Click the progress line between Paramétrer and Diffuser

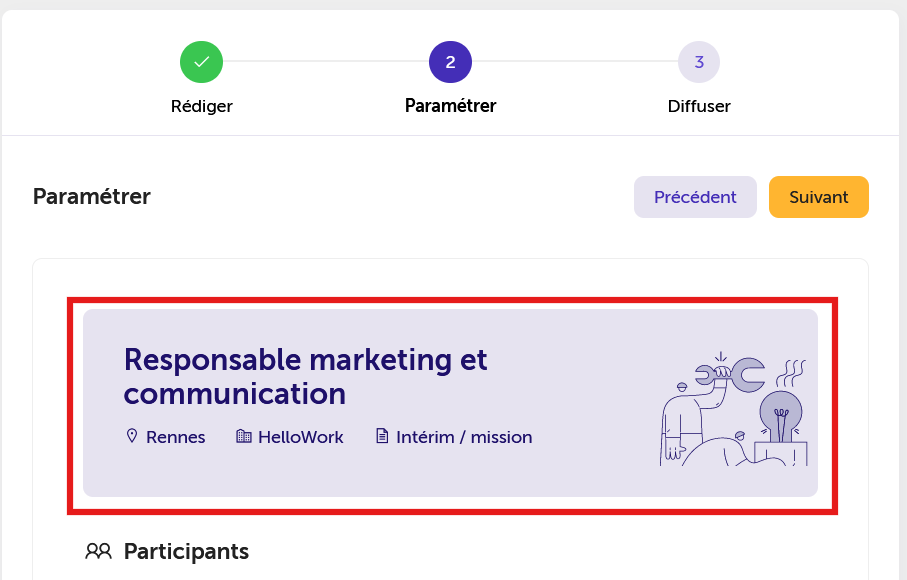[x=575, y=61]
